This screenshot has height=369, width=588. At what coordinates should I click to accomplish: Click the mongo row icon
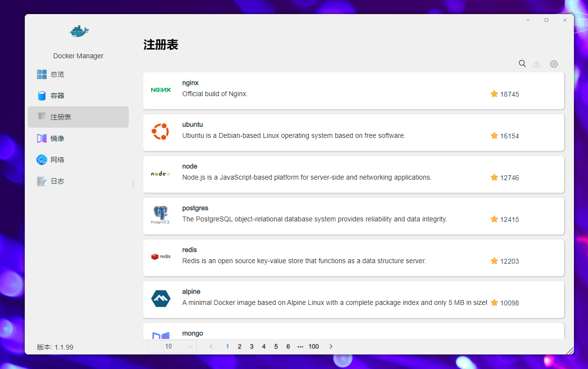(161, 335)
